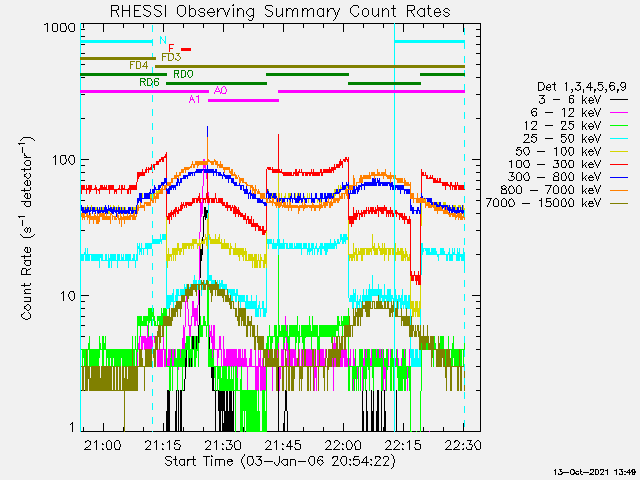Click the '1000' y-axis label
Image resolution: width=640 pixels, height=480 pixels.
pos(60,28)
